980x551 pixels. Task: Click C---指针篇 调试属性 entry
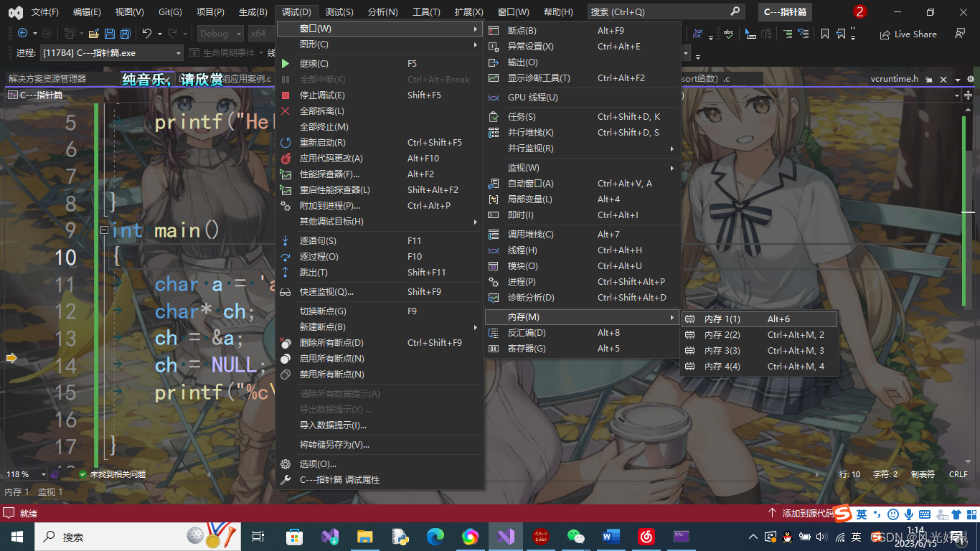379,480
